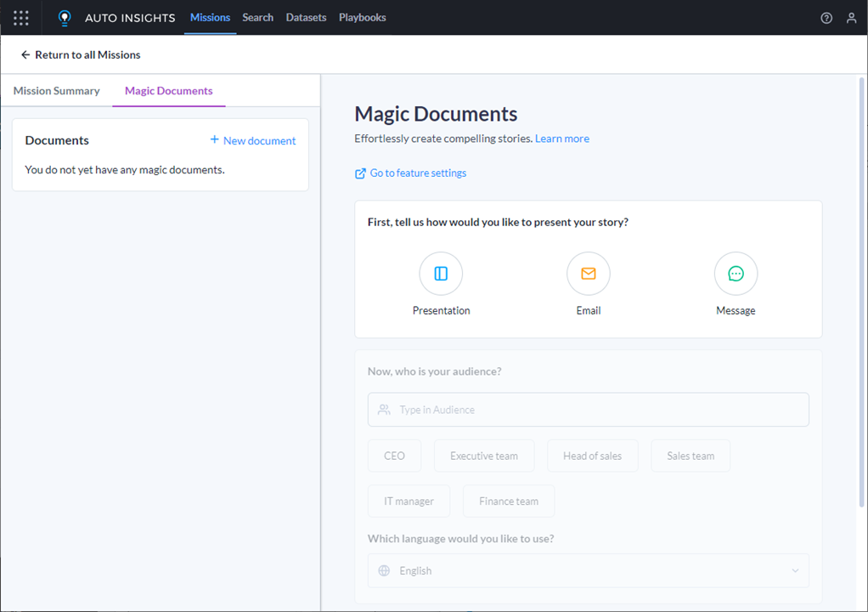Choose the Message chat bubble icon
Screen dimensions: 868x612
[736, 274]
